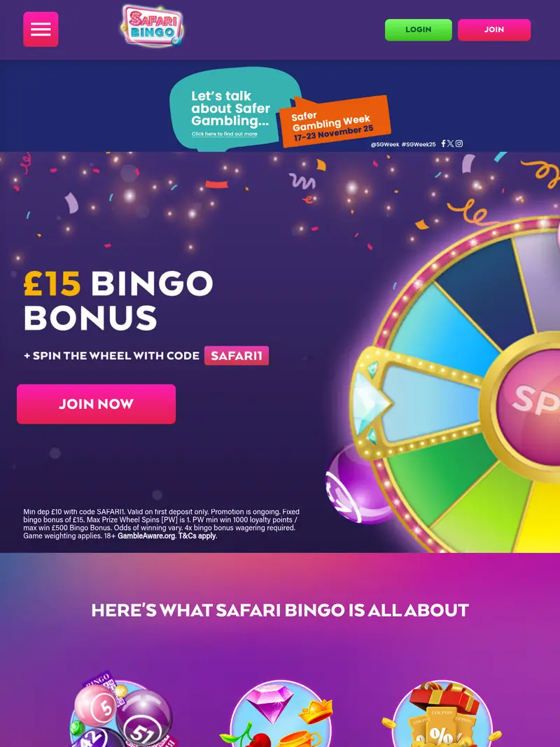The height and width of the screenshot is (747, 560).
Task: Open the hamburger navigation menu
Action: 40,29
